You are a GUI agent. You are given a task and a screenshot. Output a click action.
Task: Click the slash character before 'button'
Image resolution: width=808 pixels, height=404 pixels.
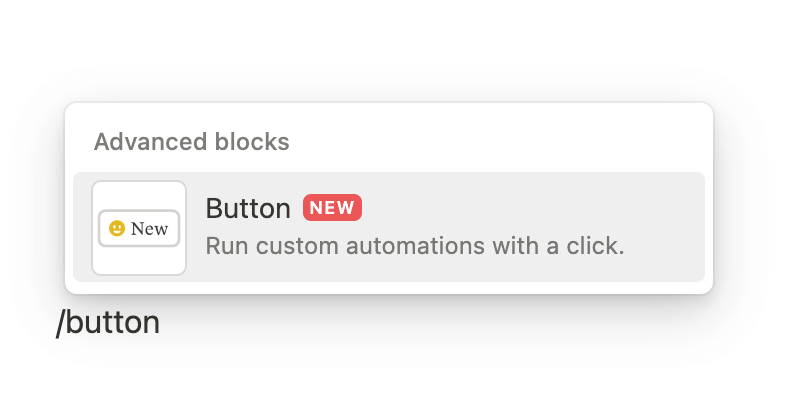click(x=60, y=323)
